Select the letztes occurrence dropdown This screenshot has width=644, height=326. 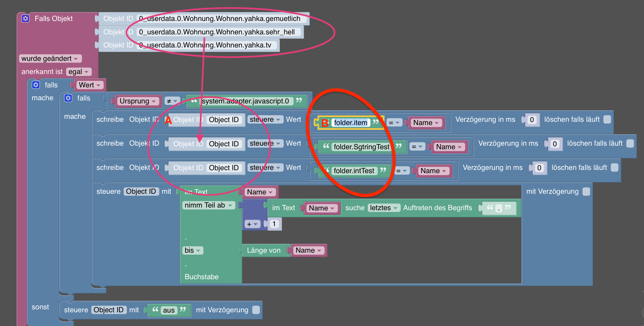coord(384,208)
